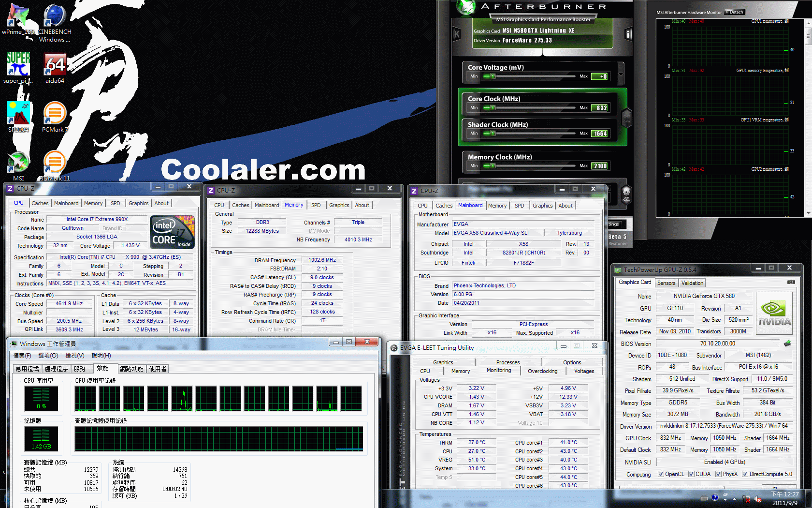Viewport: 812px width, 508px height.
Task: Launch the PCMark 7 desktop icon
Action: pos(55,117)
